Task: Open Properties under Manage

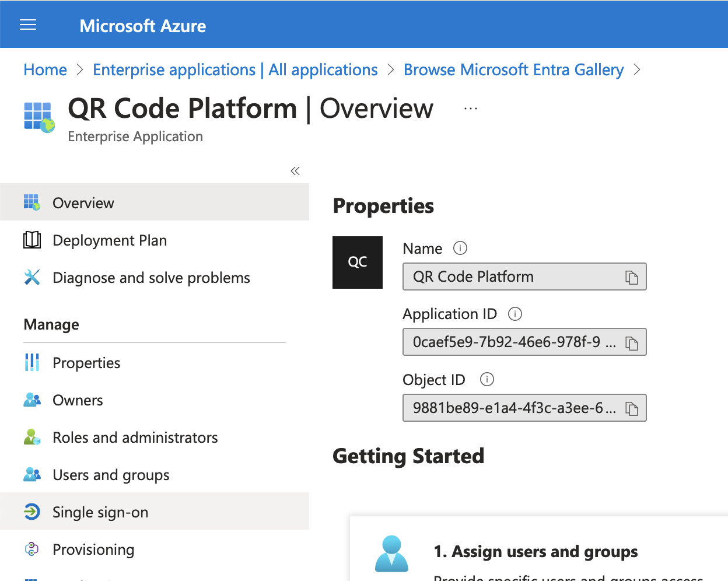Action: pos(155,363)
